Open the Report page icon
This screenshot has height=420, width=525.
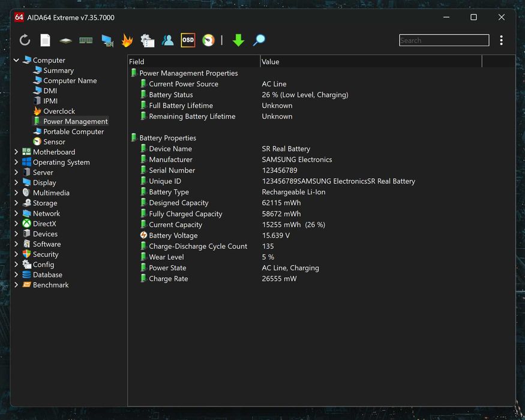(45, 40)
